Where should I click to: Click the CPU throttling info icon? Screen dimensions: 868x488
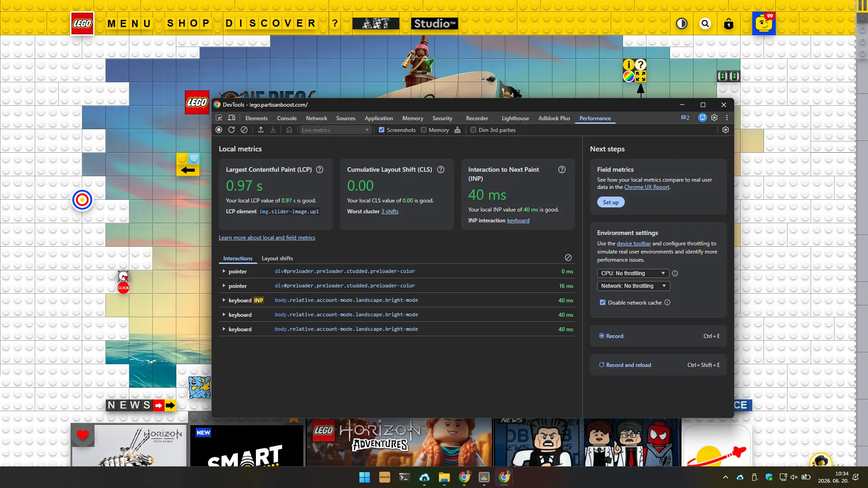pos(675,273)
